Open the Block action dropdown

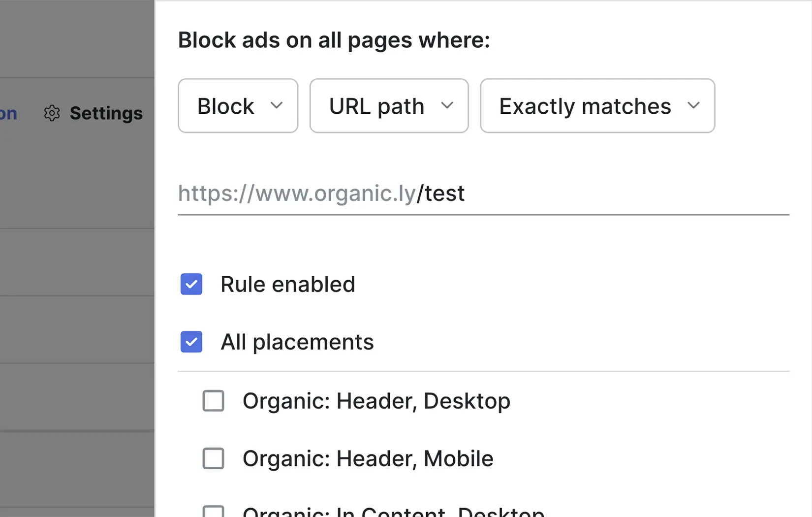pyautogui.click(x=238, y=106)
